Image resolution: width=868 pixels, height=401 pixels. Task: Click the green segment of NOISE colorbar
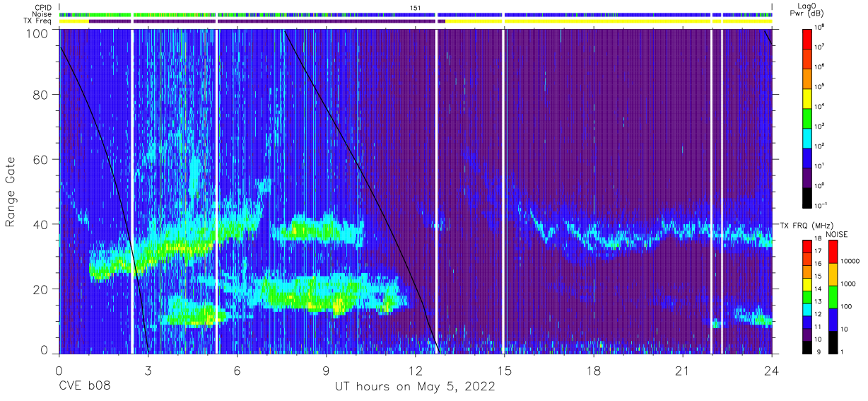click(833, 297)
